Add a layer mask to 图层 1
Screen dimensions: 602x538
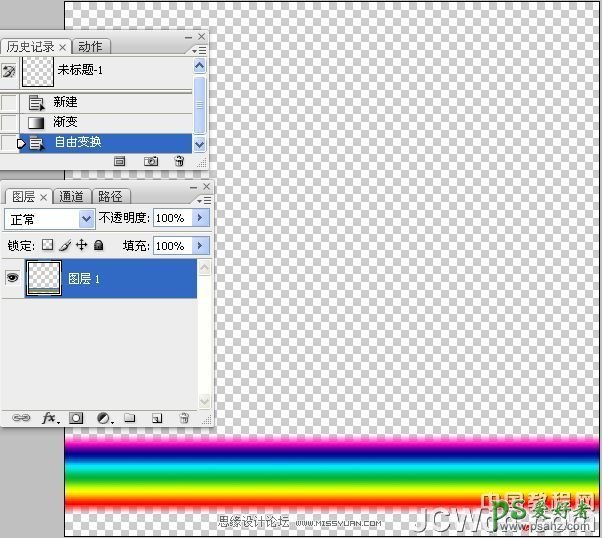pos(76,418)
